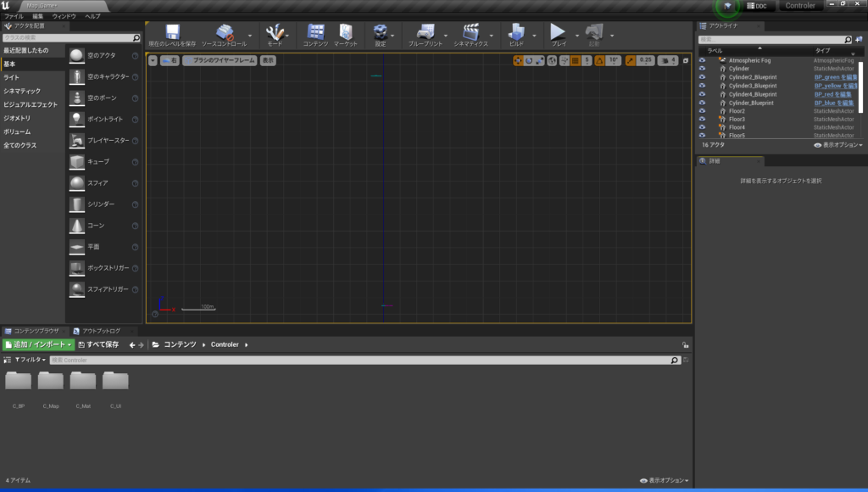Click the Cinematics clapperboard icon
868x492 pixels.
point(470,32)
